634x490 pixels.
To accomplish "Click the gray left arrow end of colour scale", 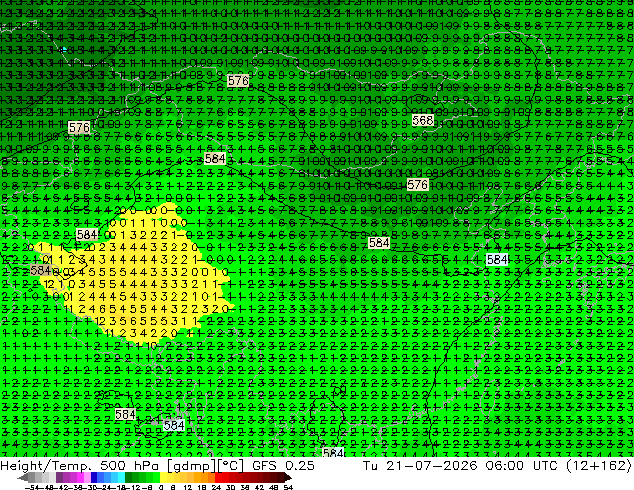I will [22, 478].
